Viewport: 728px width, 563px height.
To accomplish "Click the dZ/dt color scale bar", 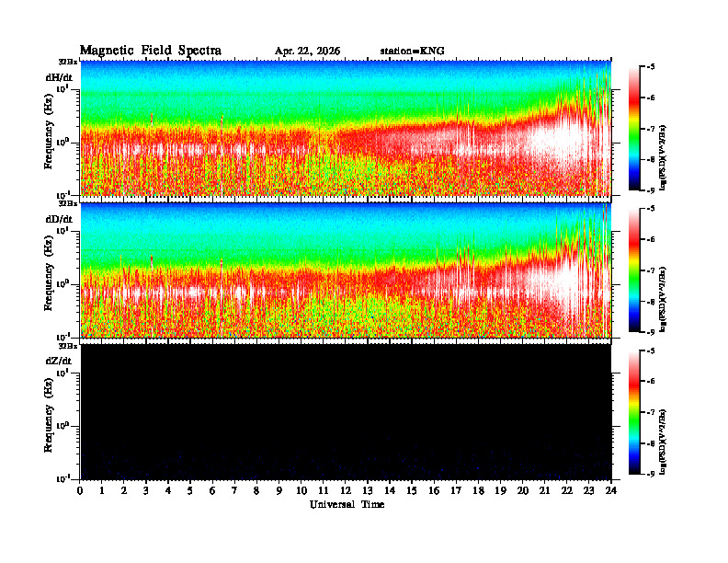I will (634, 412).
